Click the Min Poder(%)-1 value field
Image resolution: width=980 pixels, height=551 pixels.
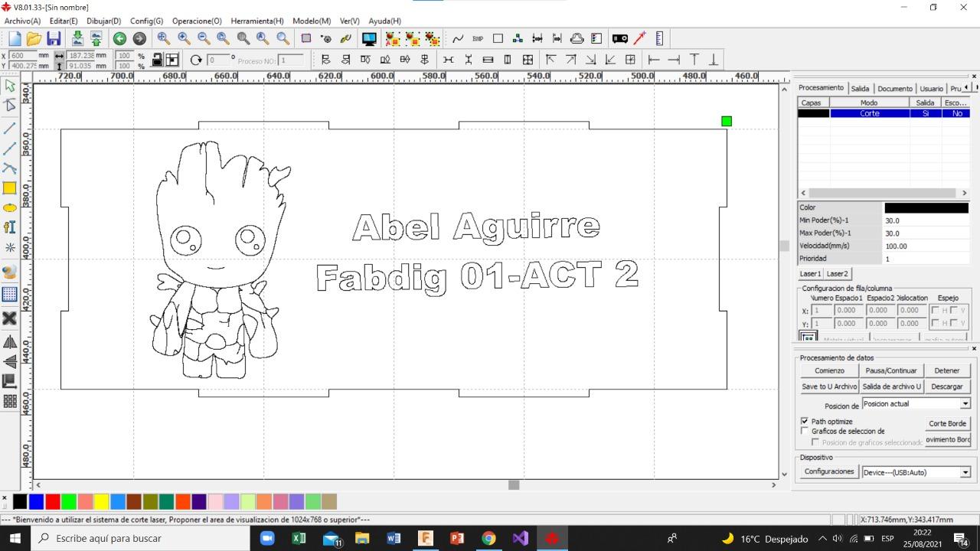pyautogui.click(x=926, y=220)
